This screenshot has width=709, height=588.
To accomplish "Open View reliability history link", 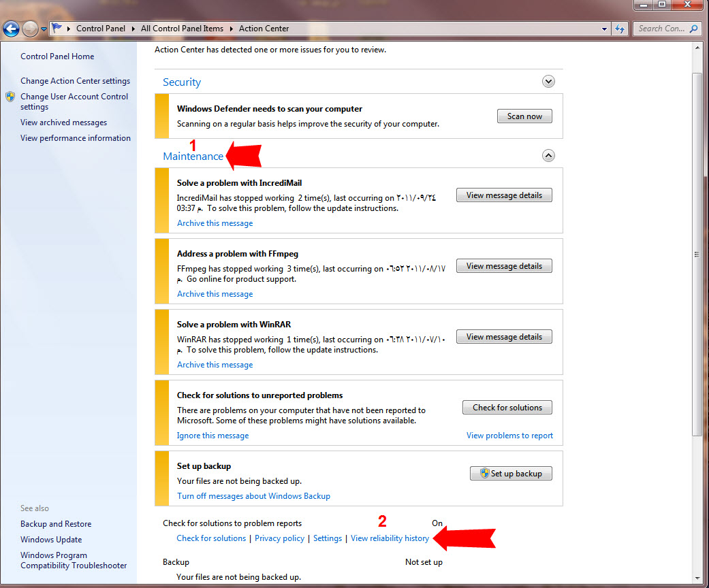I will tap(390, 538).
